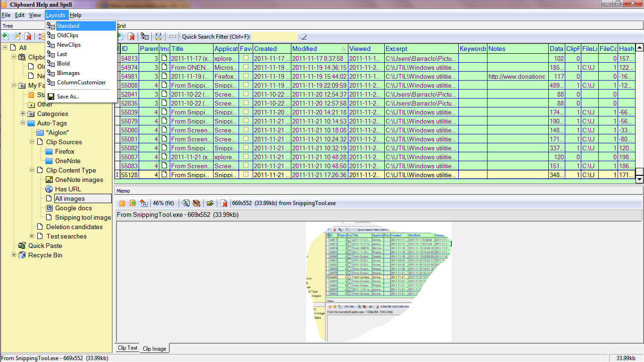Choose the OldClips layout entry
The height and width of the screenshot is (362, 644).
point(81,35)
